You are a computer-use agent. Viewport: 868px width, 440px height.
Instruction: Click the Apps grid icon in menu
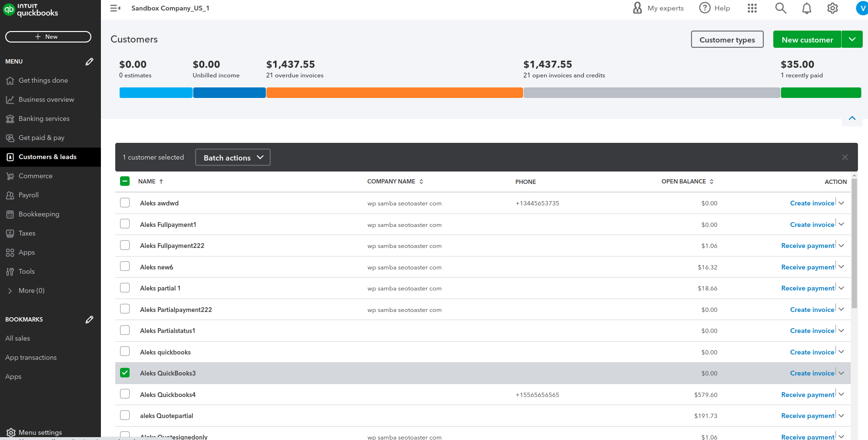pyautogui.click(x=10, y=253)
